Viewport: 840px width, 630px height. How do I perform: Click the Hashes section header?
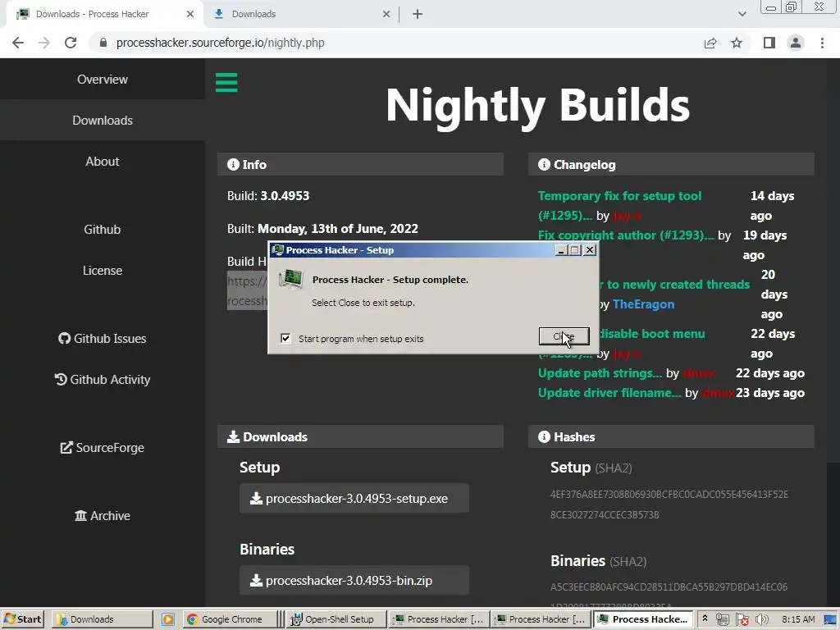671,436
